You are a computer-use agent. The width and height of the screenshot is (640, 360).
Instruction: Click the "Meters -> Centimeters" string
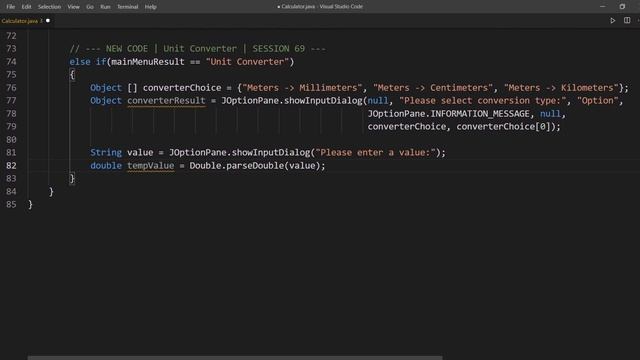click(433, 88)
